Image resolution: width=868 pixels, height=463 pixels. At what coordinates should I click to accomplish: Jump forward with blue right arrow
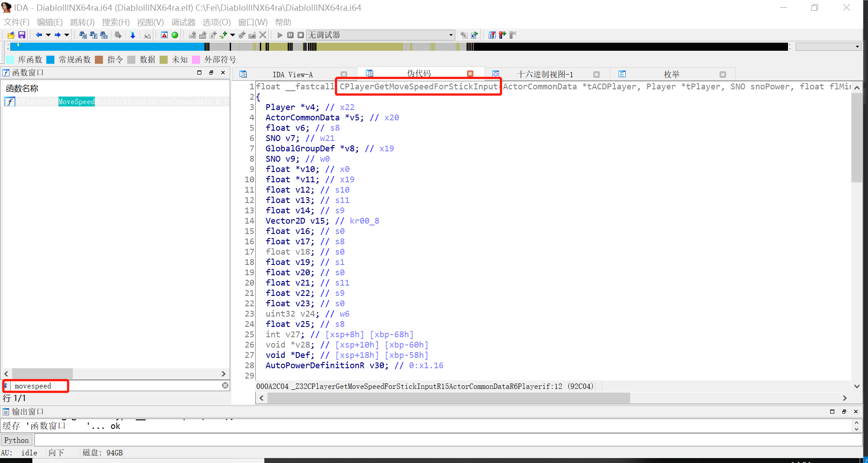(58, 35)
